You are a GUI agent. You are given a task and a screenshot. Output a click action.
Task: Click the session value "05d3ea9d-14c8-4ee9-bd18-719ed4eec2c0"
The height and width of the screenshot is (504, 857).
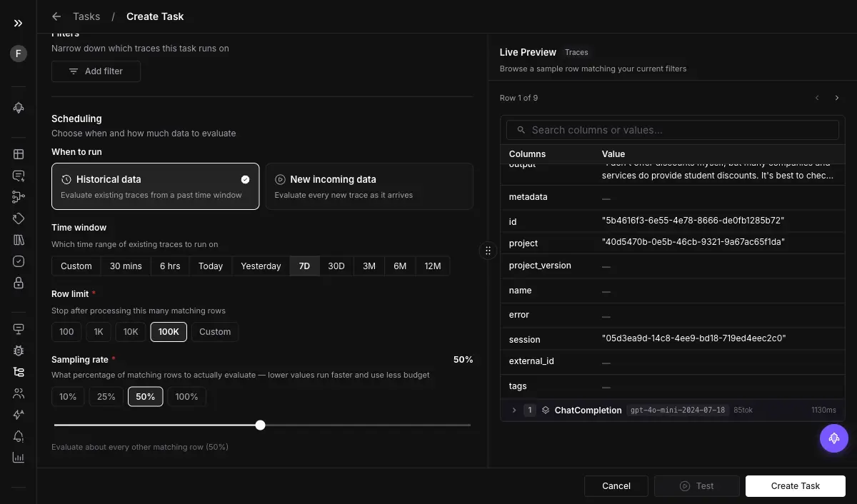click(x=693, y=338)
